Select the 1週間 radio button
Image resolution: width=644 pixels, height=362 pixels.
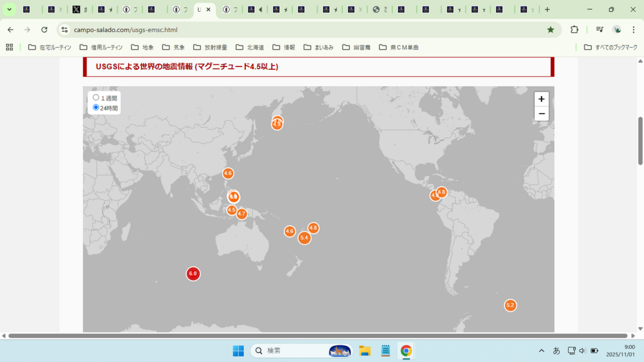(x=96, y=98)
